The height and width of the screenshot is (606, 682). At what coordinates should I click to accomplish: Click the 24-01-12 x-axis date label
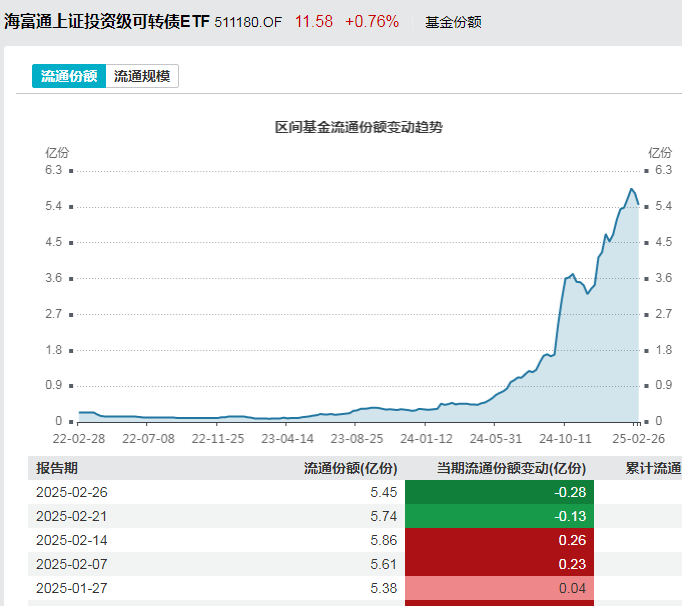(426, 439)
